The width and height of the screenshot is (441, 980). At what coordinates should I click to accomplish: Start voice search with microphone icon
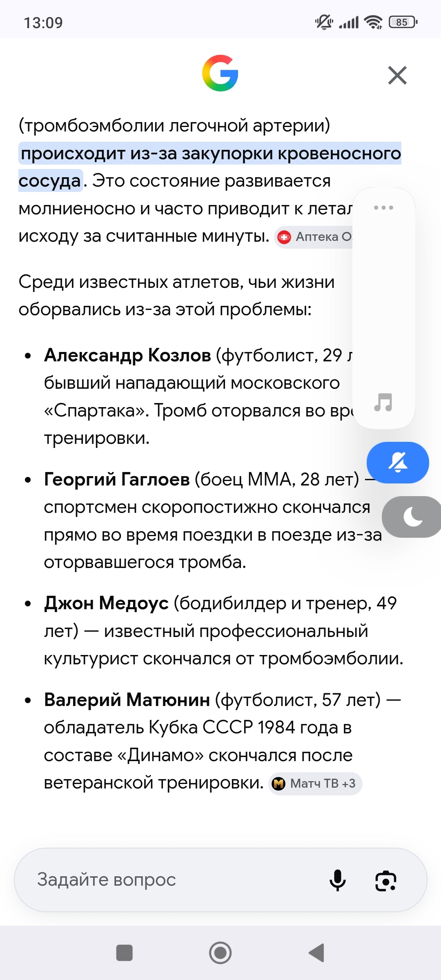tap(337, 880)
